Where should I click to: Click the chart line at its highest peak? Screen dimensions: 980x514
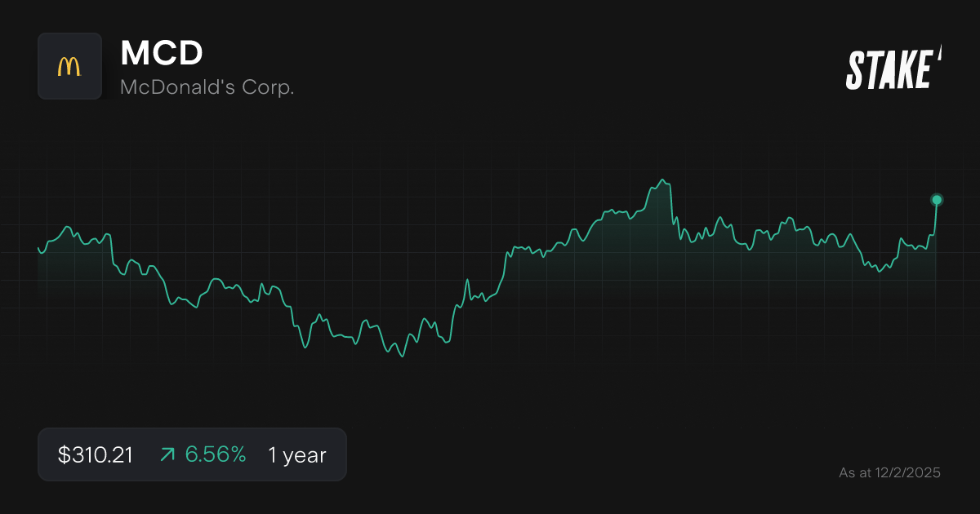(661, 179)
